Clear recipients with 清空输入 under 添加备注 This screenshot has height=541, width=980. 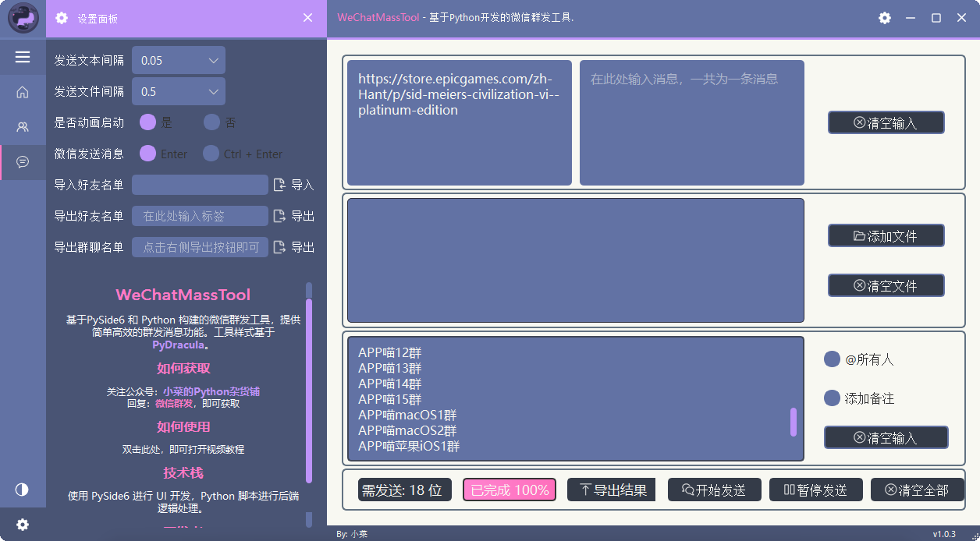click(886, 437)
